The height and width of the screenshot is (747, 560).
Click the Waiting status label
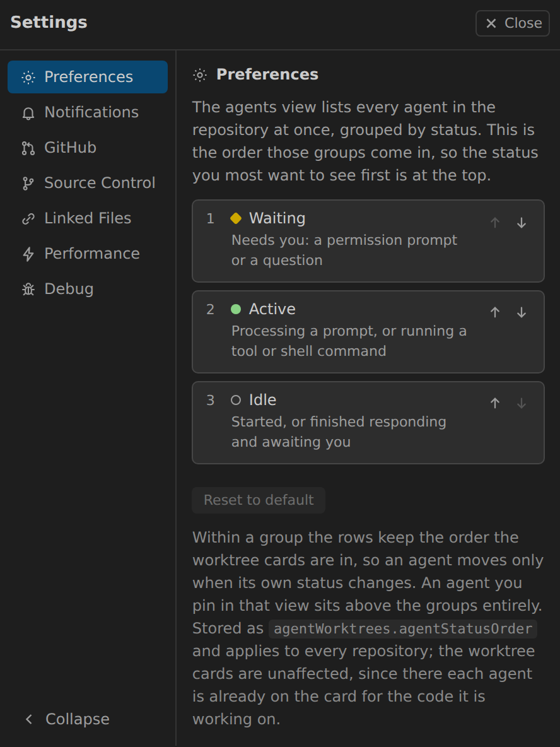pyautogui.click(x=277, y=218)
